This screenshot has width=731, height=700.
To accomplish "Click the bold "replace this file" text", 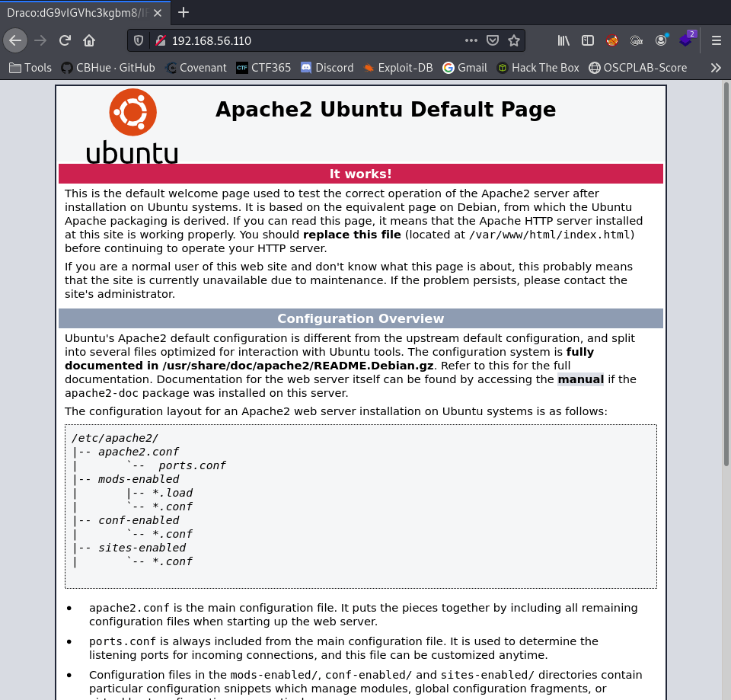I will pos(352,235).
